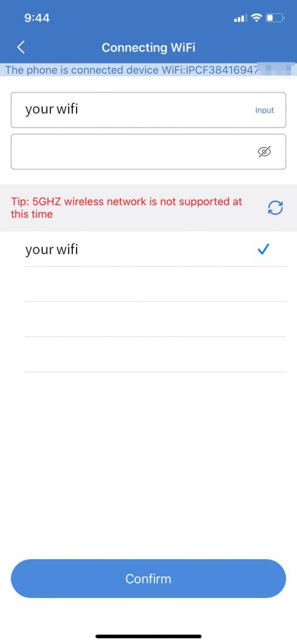Select the first empty row below your wifi
297x644 pixels.
156,284
